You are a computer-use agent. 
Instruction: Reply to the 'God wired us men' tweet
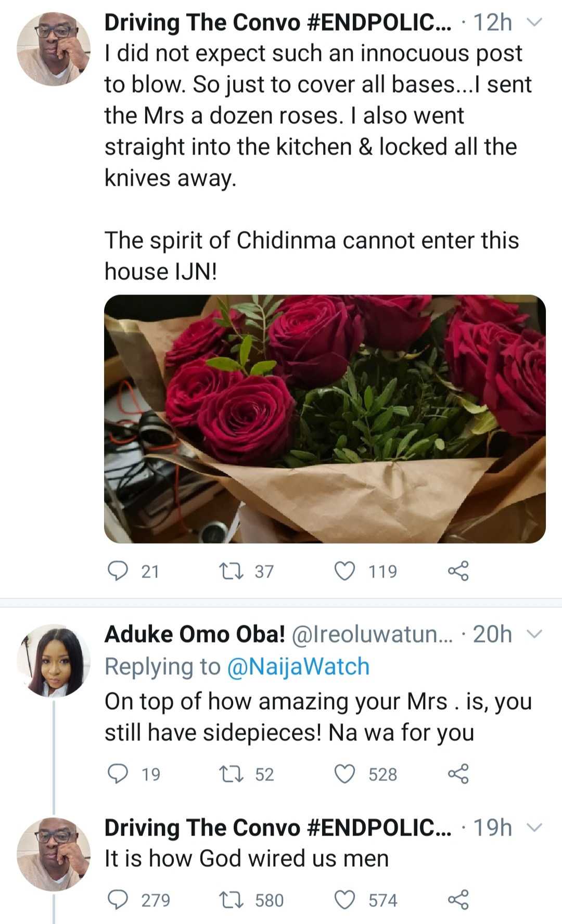118,900
